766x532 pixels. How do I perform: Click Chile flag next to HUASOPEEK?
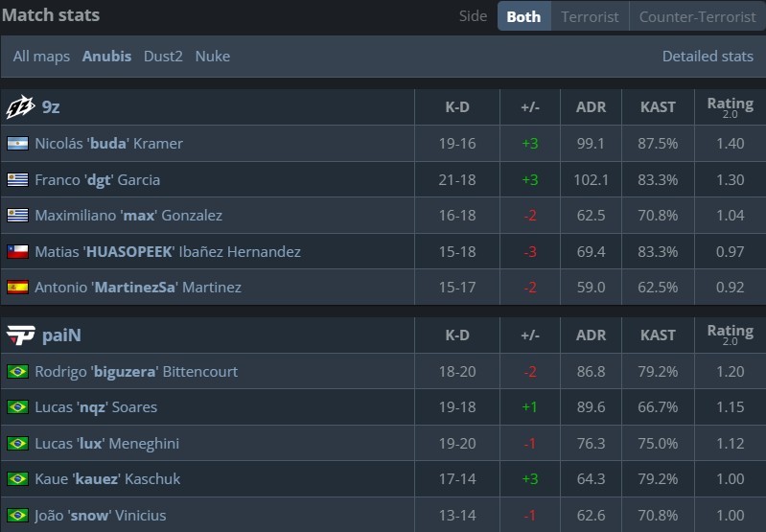(x=17, y=252)
